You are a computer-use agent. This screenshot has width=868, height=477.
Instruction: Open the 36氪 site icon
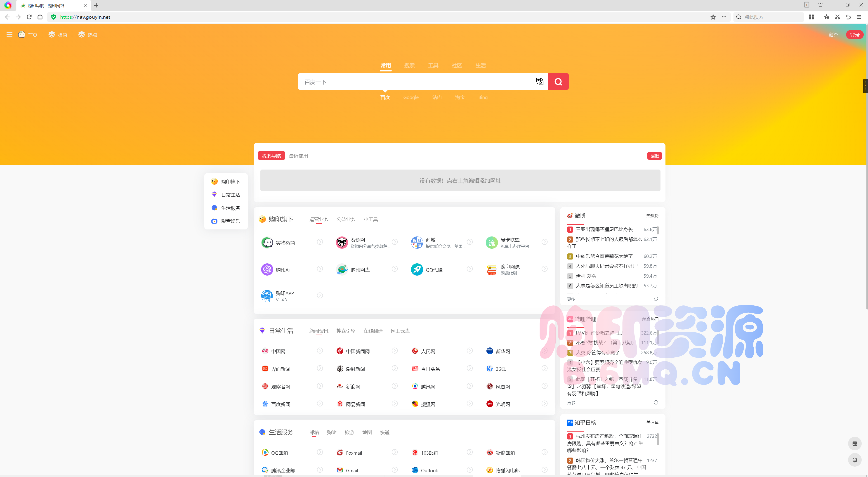click(490, 369)
